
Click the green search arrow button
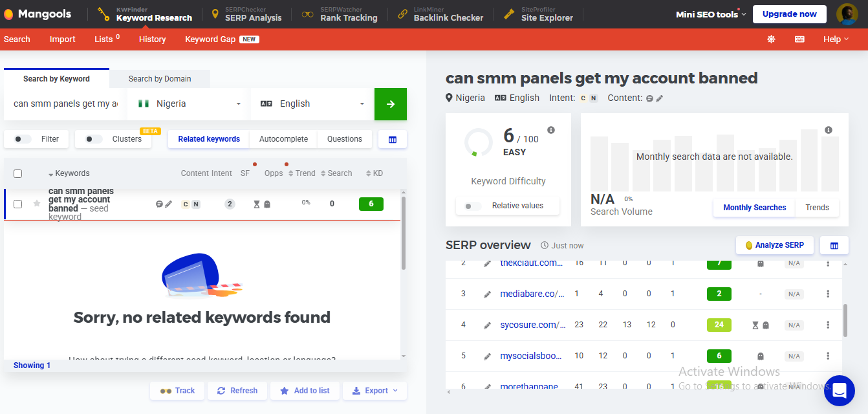coord(390,104)
